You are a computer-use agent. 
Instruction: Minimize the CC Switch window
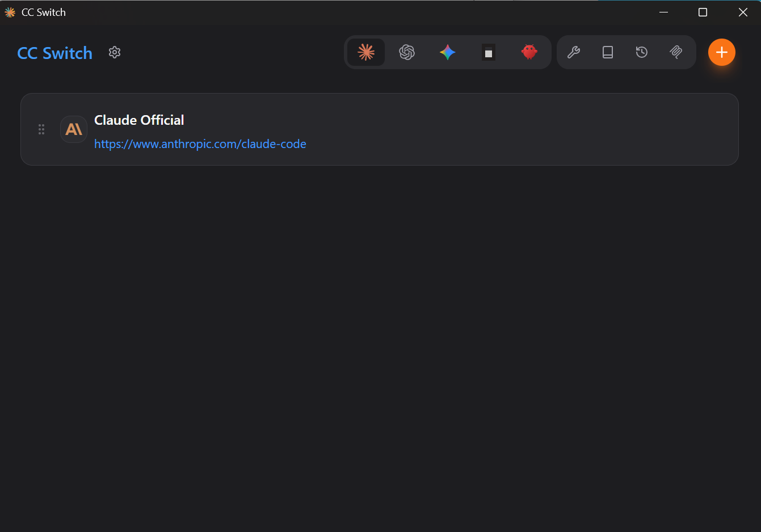pos(663,12)
